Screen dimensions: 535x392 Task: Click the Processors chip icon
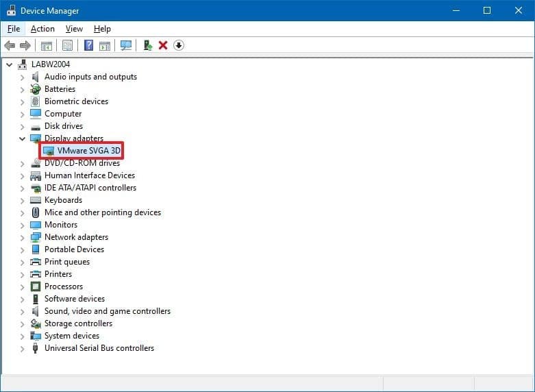(36, 286)
